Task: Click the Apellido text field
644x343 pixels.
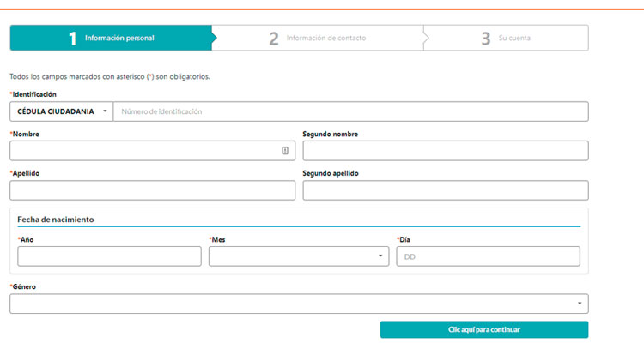Action: coord(152,190)
